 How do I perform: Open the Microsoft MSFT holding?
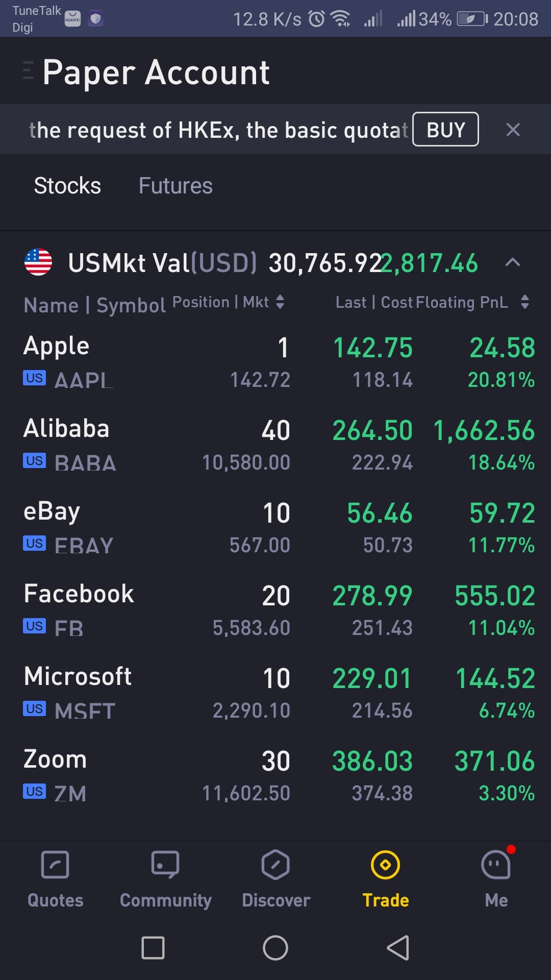pyautogui.click(x=275, y=693)
